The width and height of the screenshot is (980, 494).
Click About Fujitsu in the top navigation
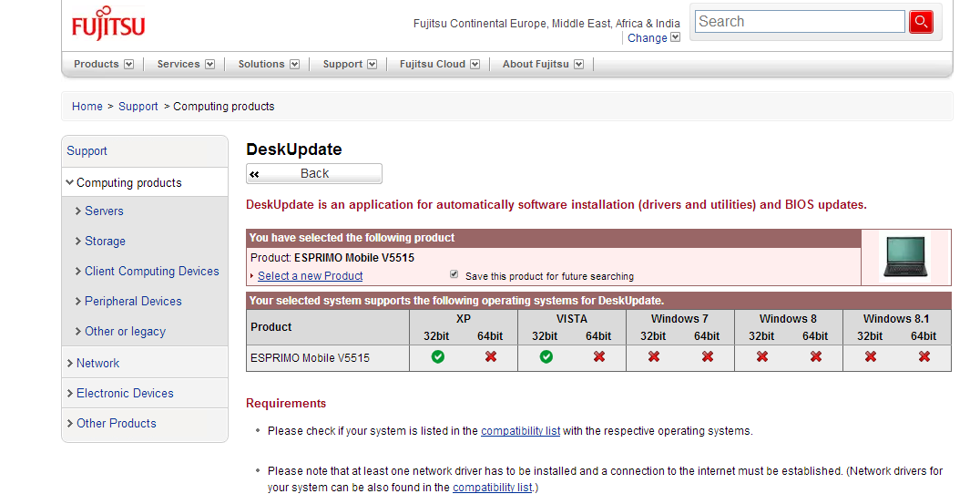[536, 65]
